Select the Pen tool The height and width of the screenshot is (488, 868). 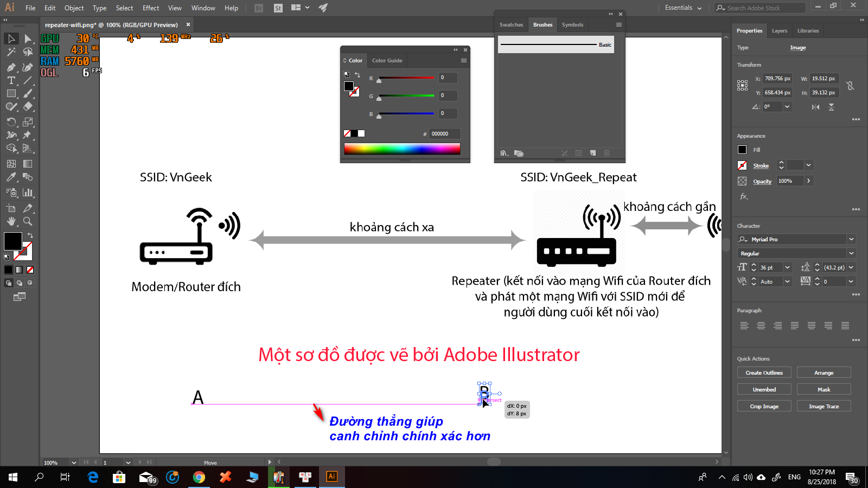pos(11,67)
